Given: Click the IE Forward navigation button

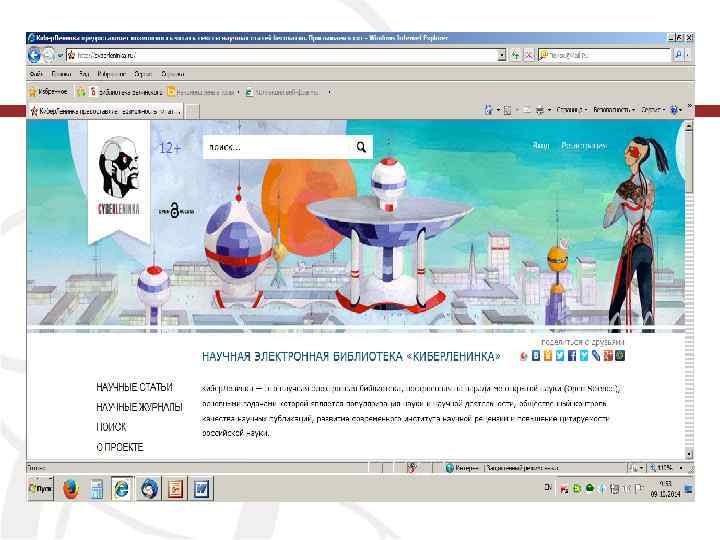Looking at the screenshot, I should [x=49, y=56].
